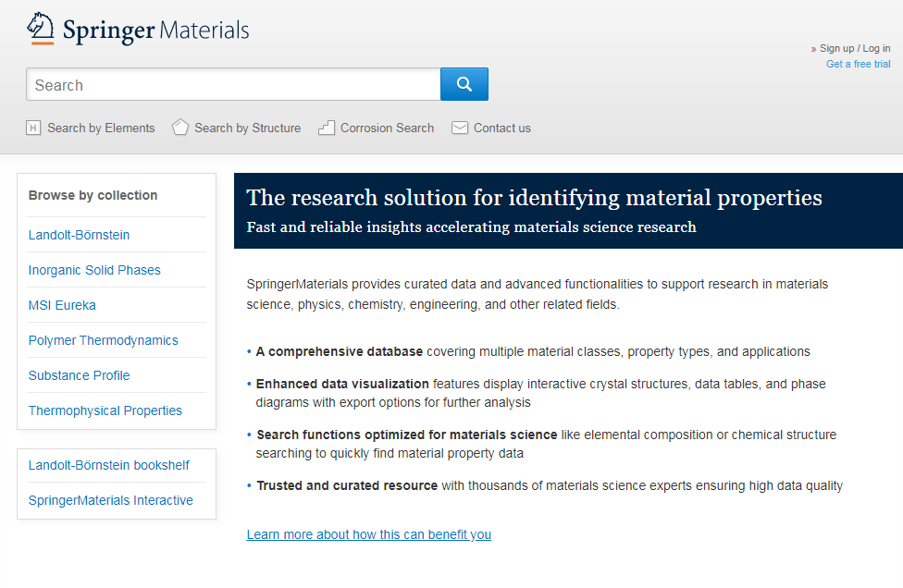The image size is (903, 588).
Task: Click the envelope contact icon
Action: (x=460, y=128)
